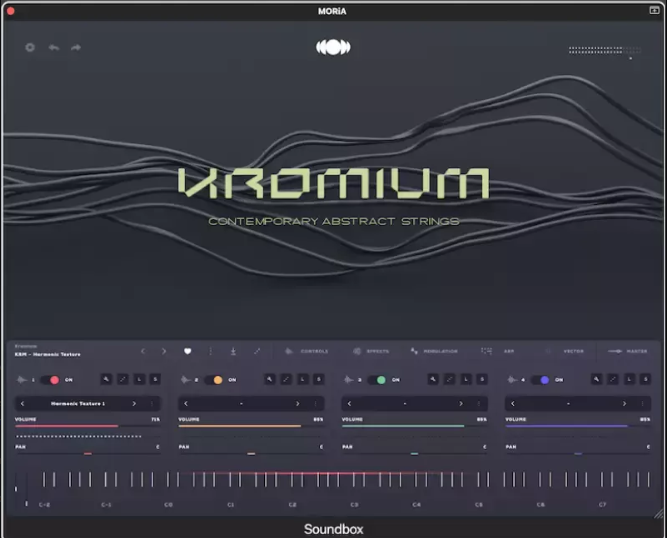Click the KRM - Harmonic Texture preset name

point(48,354)
